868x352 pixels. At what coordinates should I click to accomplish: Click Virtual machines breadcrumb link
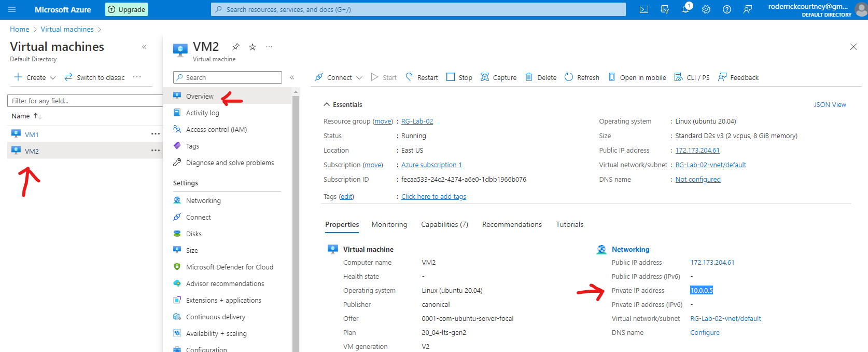(x=67, y=29)
